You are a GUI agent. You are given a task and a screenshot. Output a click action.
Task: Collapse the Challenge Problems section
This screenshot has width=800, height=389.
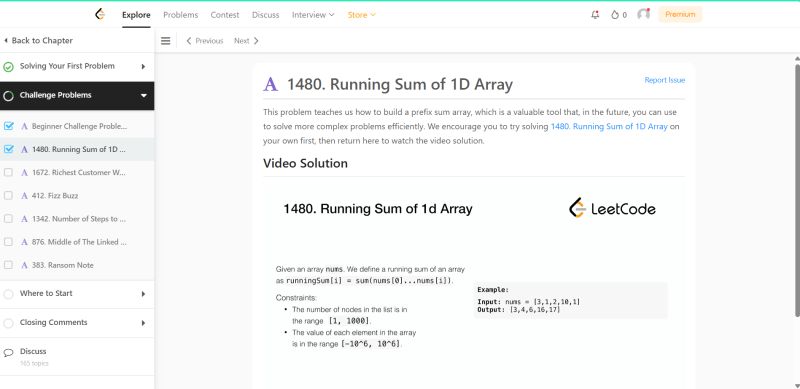[x=143, y=95]
